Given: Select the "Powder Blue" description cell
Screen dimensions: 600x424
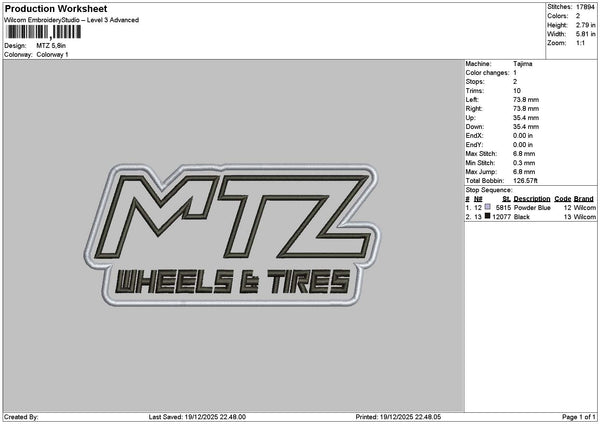Looking at the screenshot, I should (x=532, y=208).
